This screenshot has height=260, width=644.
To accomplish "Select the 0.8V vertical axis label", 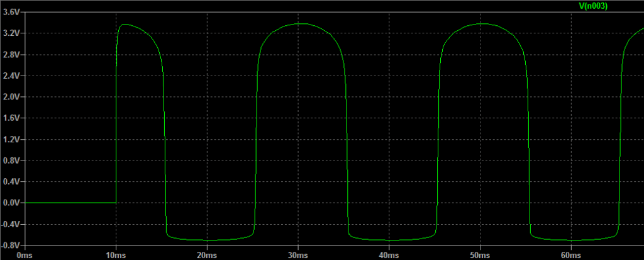I will tap(11, 161).
